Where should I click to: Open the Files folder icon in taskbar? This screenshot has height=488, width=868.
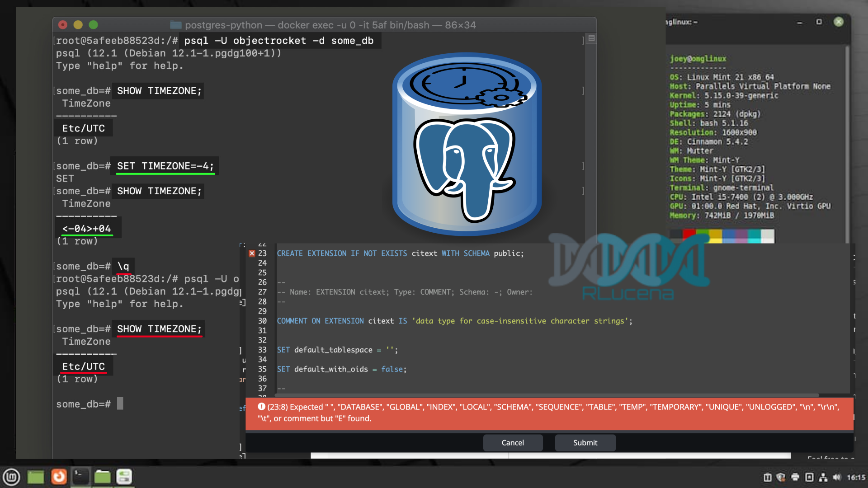pyautogui.click(x=103, y=477)
